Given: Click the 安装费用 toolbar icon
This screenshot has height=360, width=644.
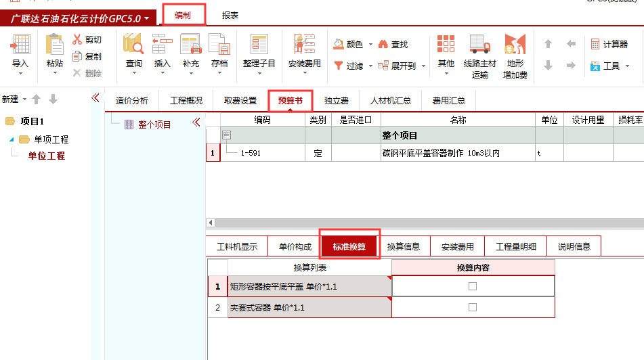Looking at the screenshot, I should (x=304, y=46).
